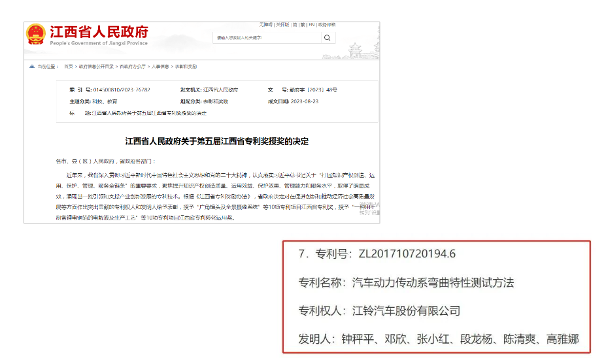Click the national emblem logo icon
Screen dimensions: 606x364
point(36,35)
